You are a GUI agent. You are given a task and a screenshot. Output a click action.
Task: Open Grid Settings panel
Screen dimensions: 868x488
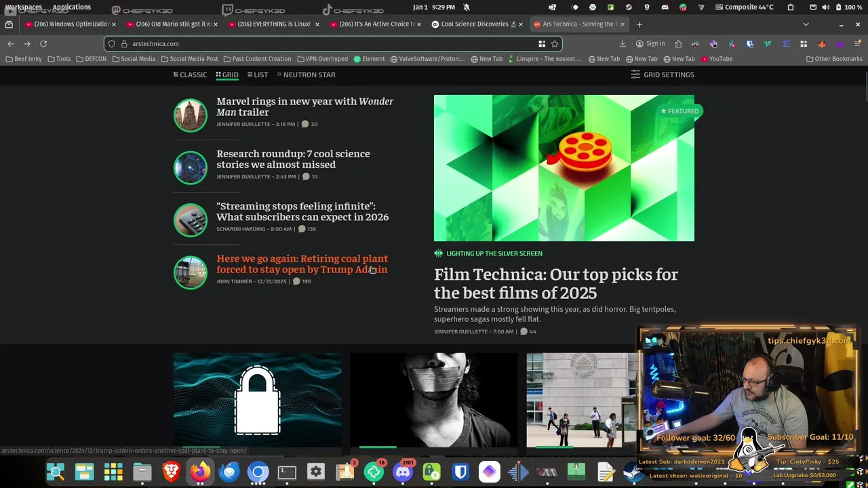click(663, 75)
